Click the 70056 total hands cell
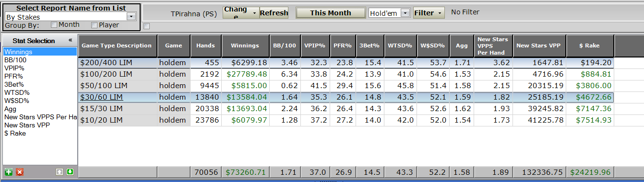The image size is (644, 182). pyautogui.click(x=206, y=172)
